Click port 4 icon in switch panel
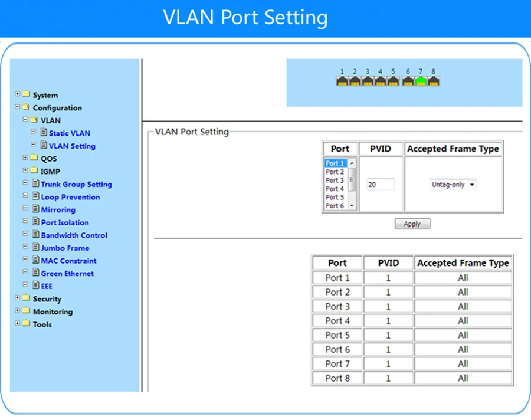This screenshot has height=420, width=531. coord(381,81)
